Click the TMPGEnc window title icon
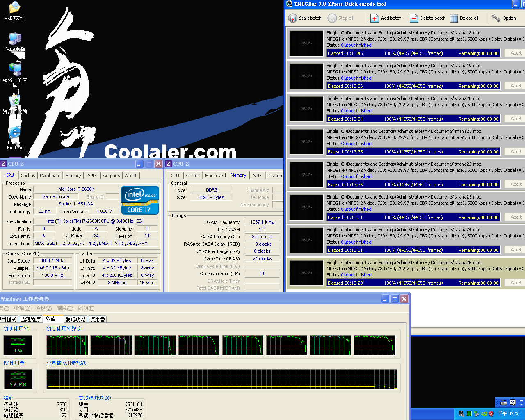Image resolution: width=525 pixels, height=420 pixels. pyautogui.click(x=289, y=4)
